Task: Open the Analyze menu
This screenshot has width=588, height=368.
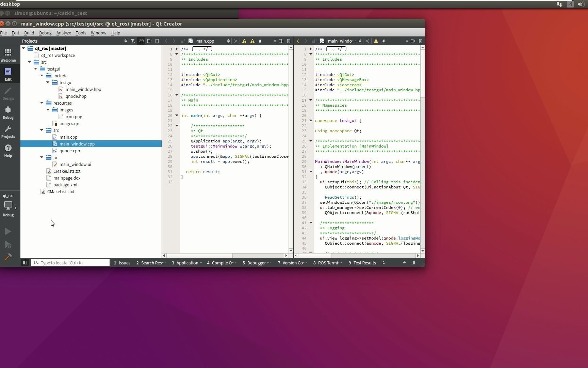Action: [x=64, y=33]
